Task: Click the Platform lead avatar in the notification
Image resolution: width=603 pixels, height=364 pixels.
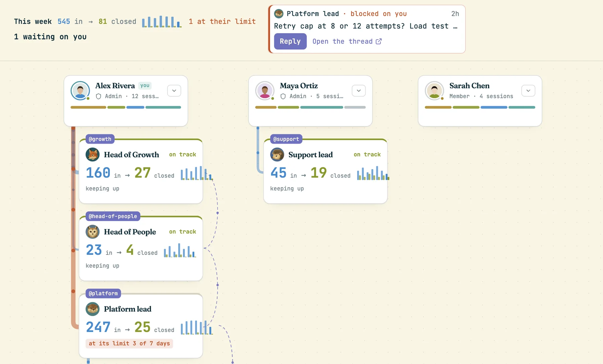Action: (279, 14)
